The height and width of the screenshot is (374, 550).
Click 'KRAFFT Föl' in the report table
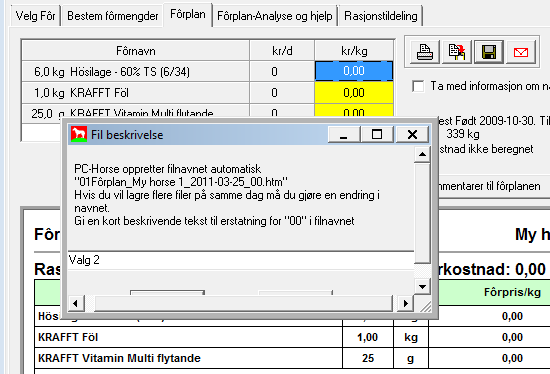tap(68, 337)
